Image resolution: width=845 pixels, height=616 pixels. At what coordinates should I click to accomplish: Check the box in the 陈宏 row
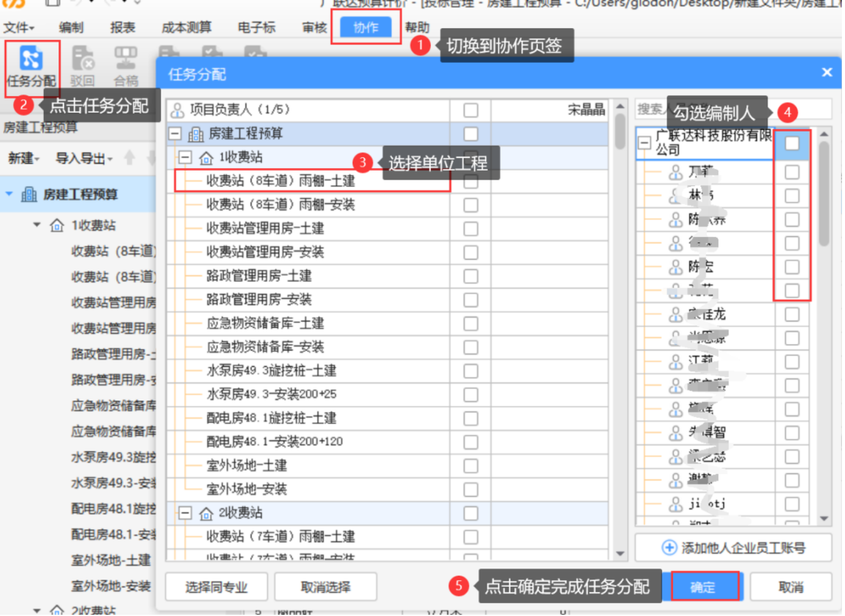792,267
